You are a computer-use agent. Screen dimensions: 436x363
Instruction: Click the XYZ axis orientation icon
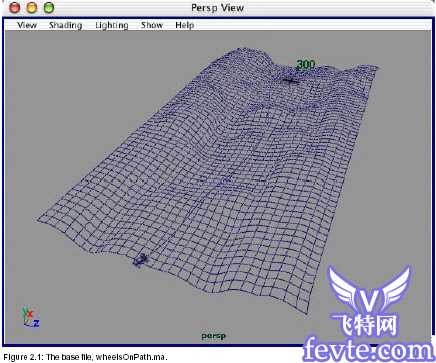pos(31,317)
